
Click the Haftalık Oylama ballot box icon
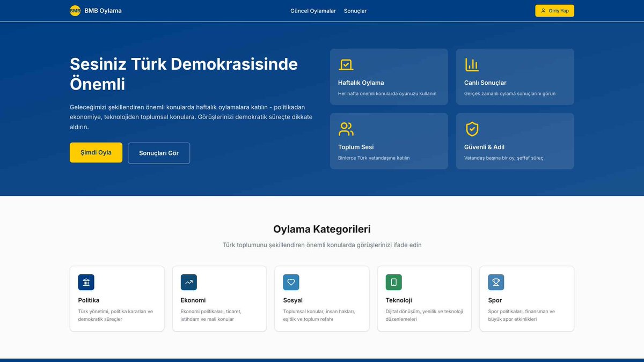tap(346, 65)
